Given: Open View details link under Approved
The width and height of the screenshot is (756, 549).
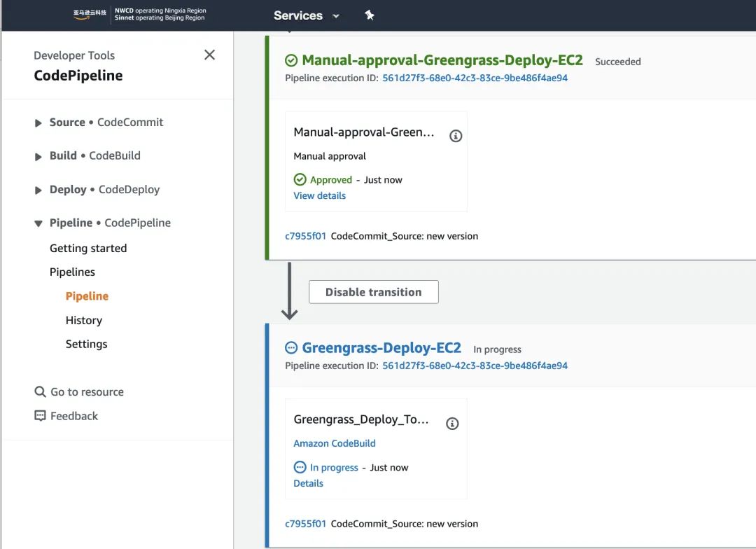Looking at the screenshot, I should point(319,195).
